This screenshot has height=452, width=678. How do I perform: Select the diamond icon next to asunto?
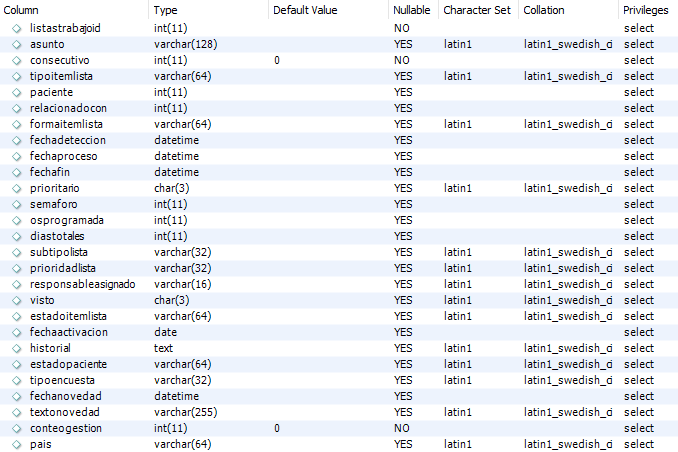click(x=16, y=45)
